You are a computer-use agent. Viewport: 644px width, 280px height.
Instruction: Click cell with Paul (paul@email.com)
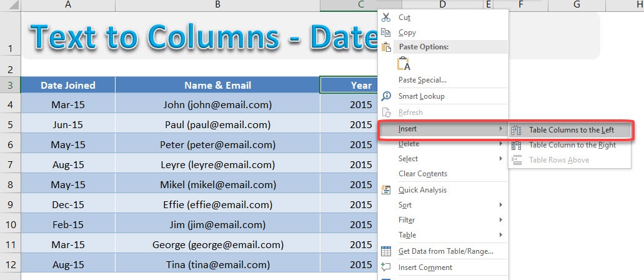pyautogui.click(x=217, y=124)
